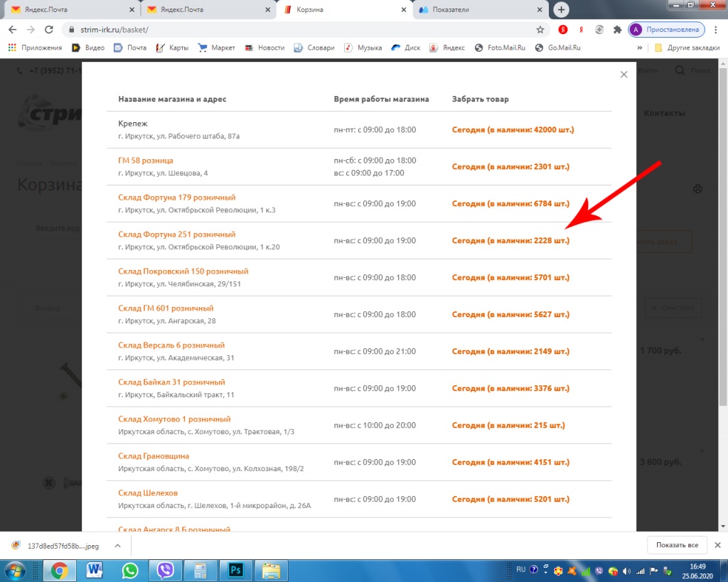This screenshot has width=728, height=582.
Task: Close the store list popup
Action: click(x=623, y=75)
